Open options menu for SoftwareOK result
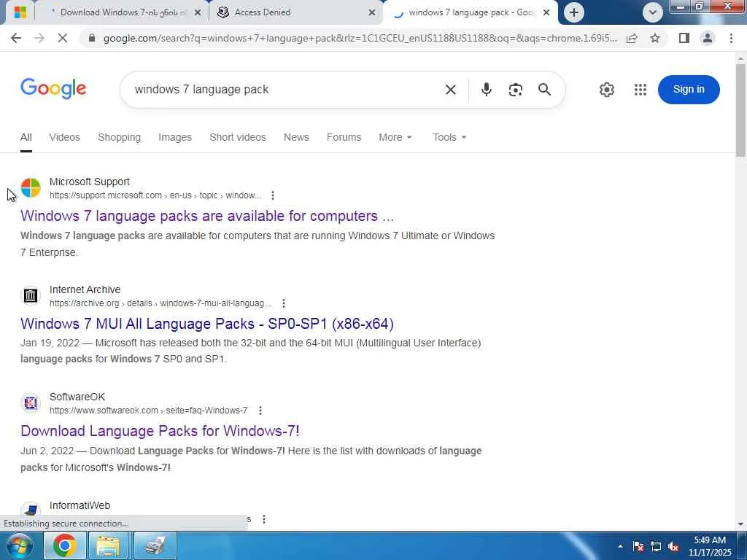 260,411
